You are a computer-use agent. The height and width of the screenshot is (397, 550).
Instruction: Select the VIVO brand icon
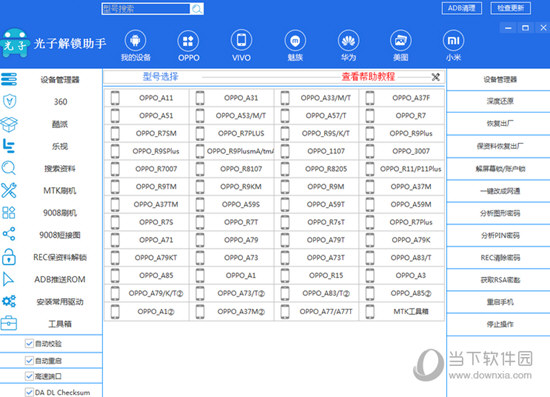pyautogui.click(x=241, y=40)
